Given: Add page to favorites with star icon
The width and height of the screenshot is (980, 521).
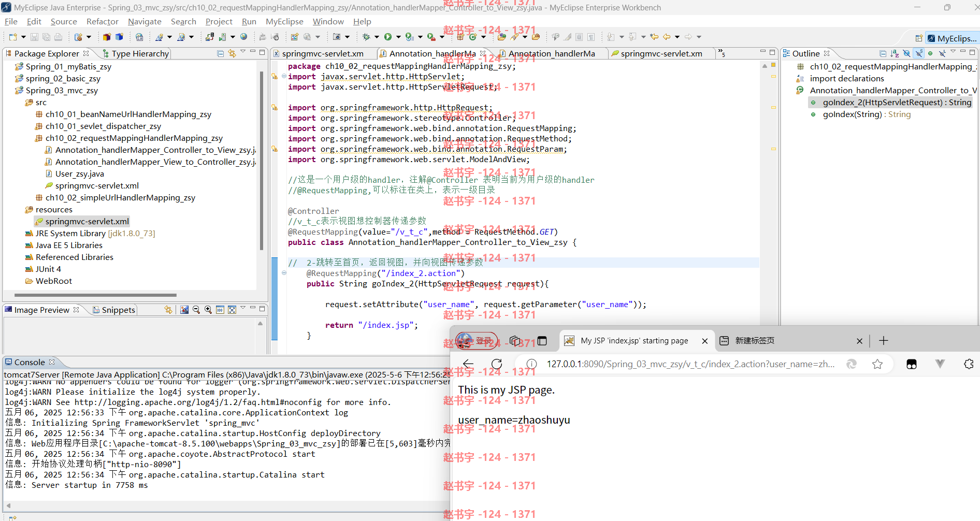Looking at the screenshot, I should tap(877, 364).
